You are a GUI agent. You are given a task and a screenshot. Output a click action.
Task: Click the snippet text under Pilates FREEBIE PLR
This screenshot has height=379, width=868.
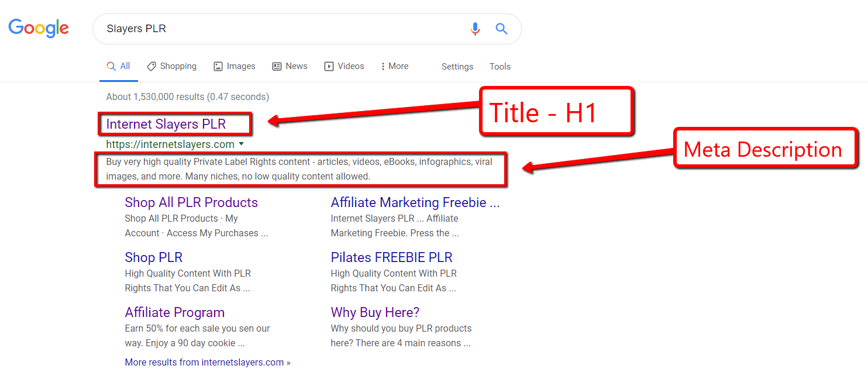pos(394,281)
